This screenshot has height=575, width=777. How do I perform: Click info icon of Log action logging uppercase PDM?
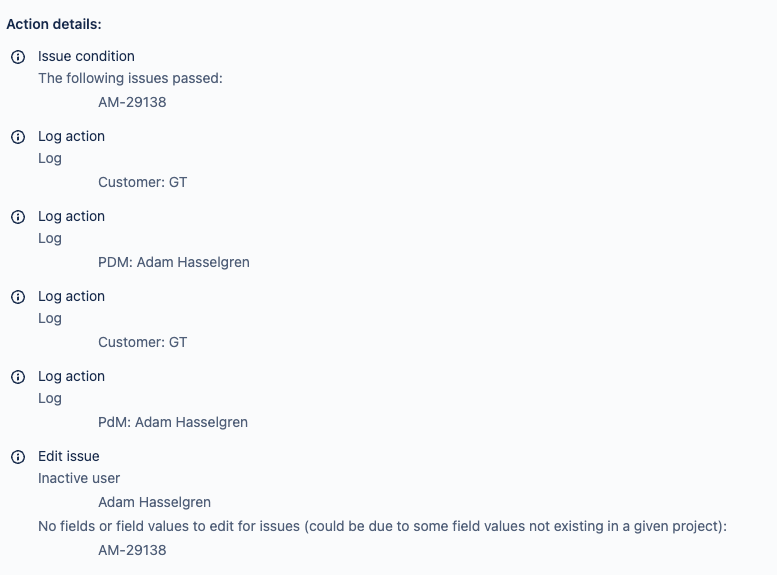click(18, 217)
